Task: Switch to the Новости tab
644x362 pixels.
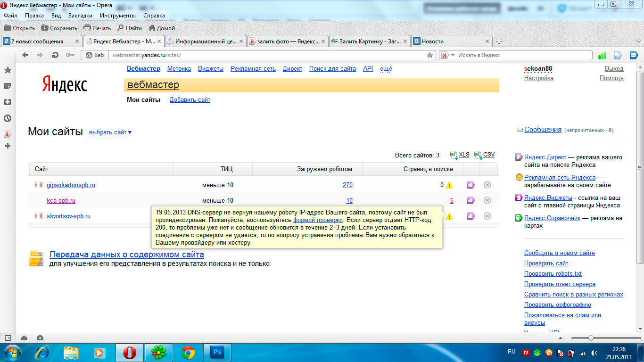Action: 451,41
